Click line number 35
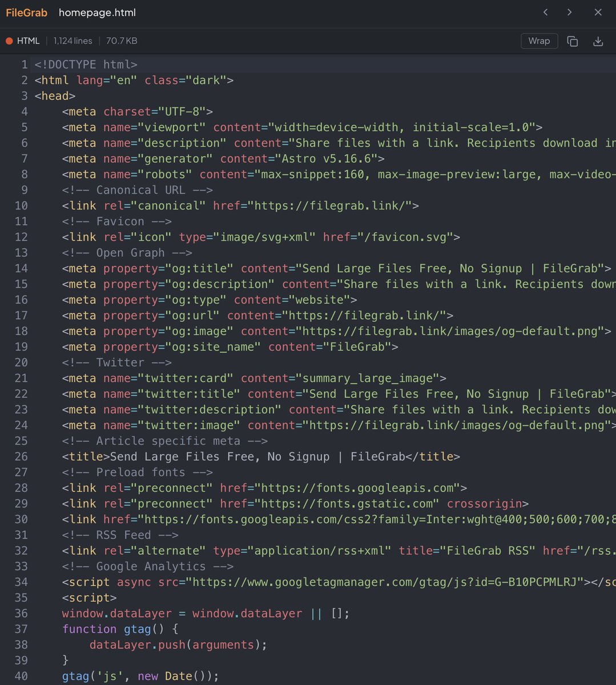The height and width of the screenshot is (685, 616). pos(21,598)
